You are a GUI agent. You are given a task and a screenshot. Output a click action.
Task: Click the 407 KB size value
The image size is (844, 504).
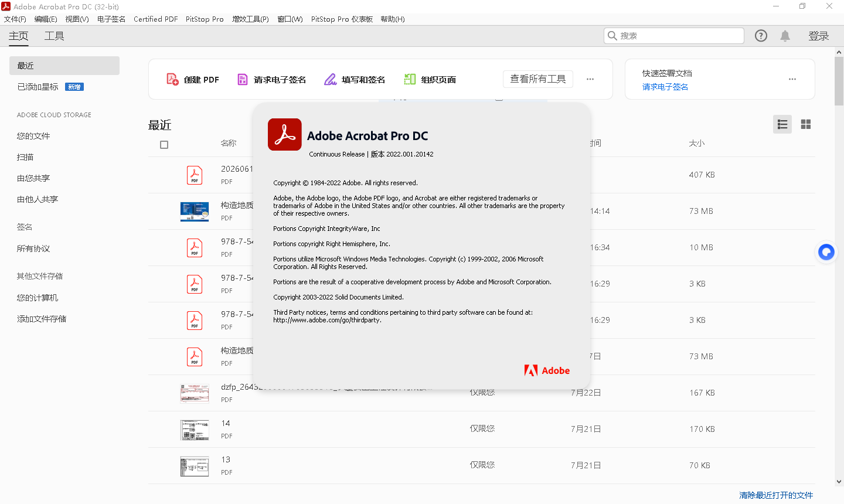702,175
